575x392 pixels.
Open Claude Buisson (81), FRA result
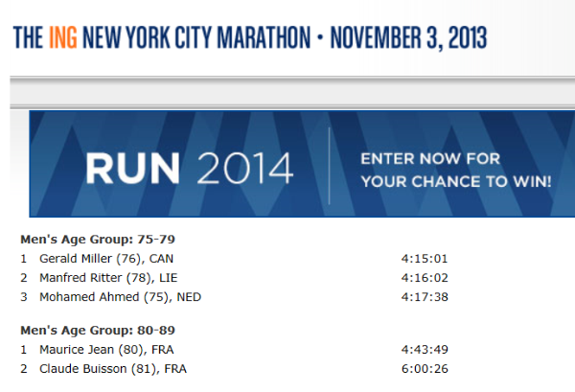point(113,369)
